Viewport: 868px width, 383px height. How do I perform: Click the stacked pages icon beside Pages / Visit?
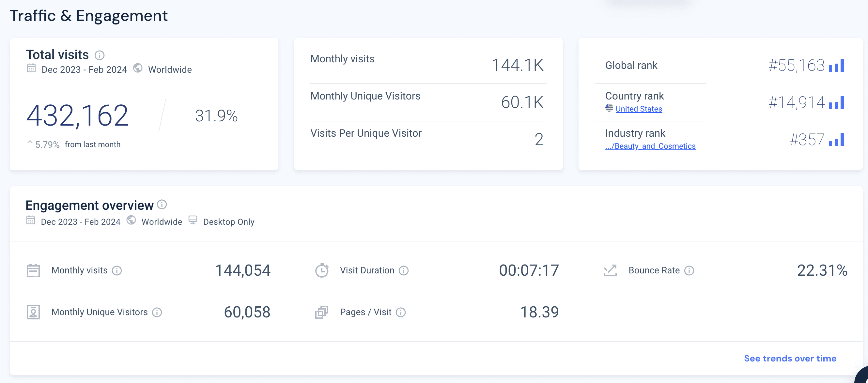321,312
